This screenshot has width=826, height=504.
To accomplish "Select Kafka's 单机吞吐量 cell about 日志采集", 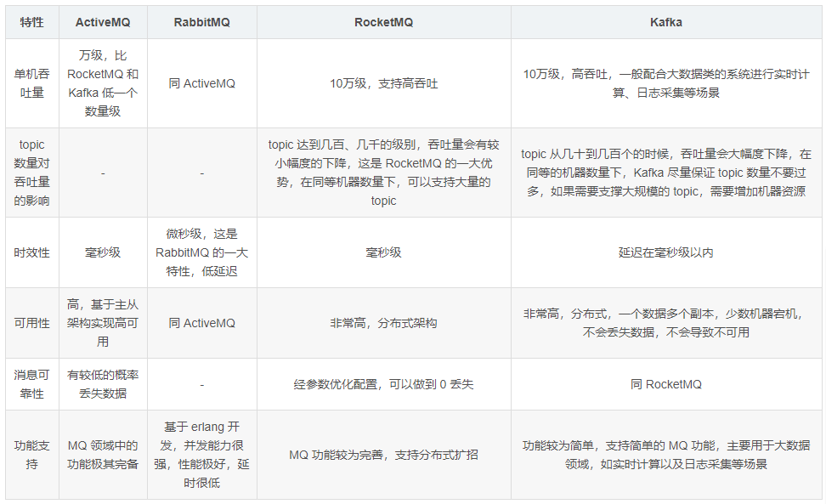I will tap(665, 83).
